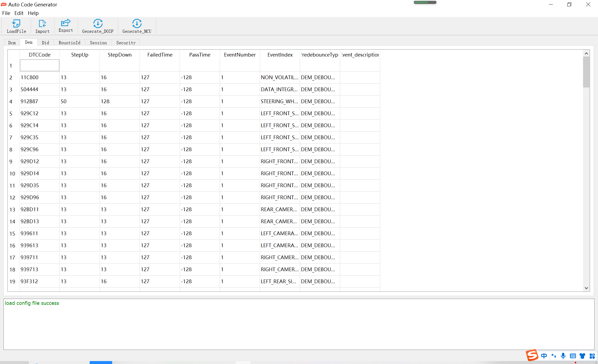Click the EventNumber column header
This screenshot has height=364, width=598.
point(240,55)
